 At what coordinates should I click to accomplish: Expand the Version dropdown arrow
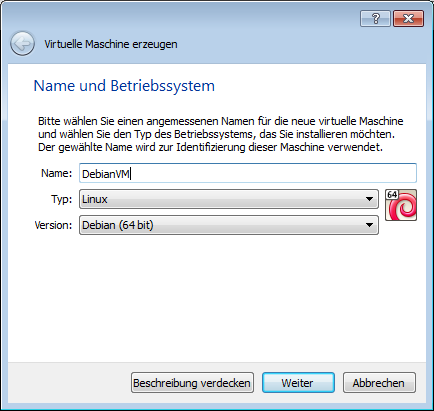tap(369, 225)
